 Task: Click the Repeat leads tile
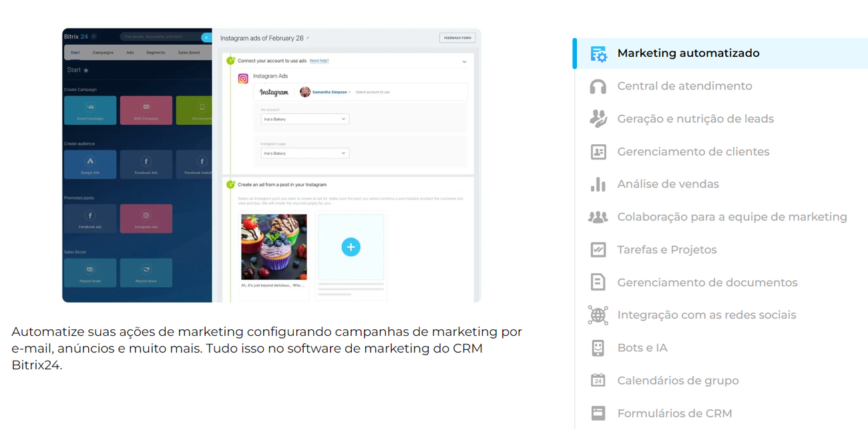[90, 272]
